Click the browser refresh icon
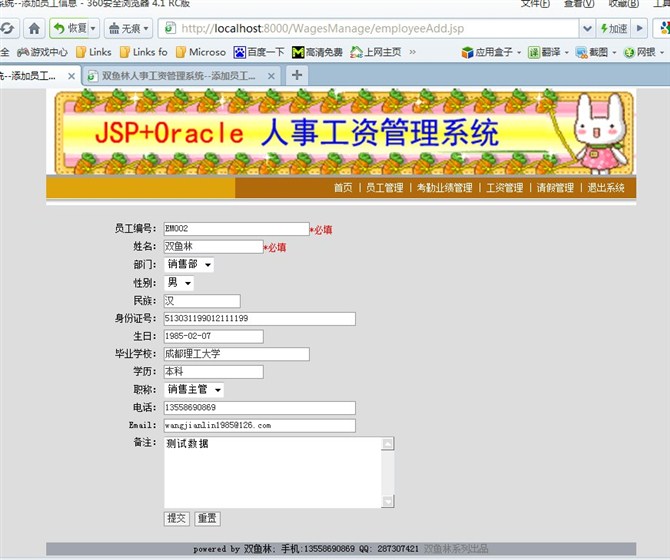Viewport: 670px width, 560px height. (8, 29)
